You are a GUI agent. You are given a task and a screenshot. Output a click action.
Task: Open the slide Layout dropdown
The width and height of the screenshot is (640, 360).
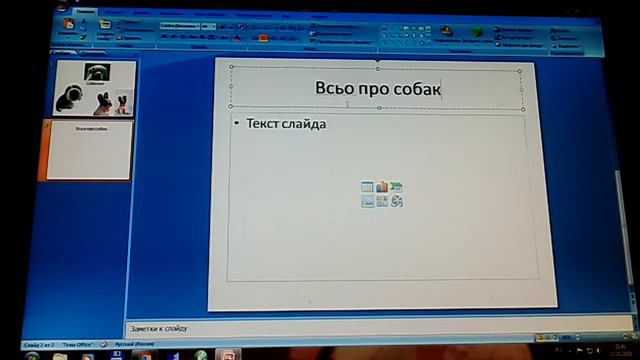click(x=131, y=22)
